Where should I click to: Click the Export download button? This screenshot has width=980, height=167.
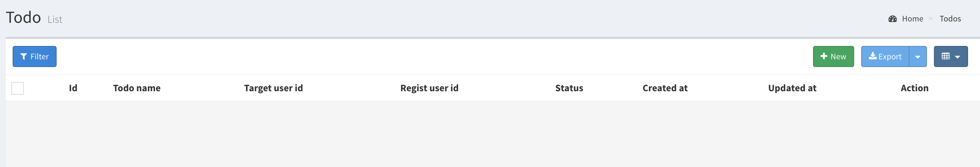885,56
